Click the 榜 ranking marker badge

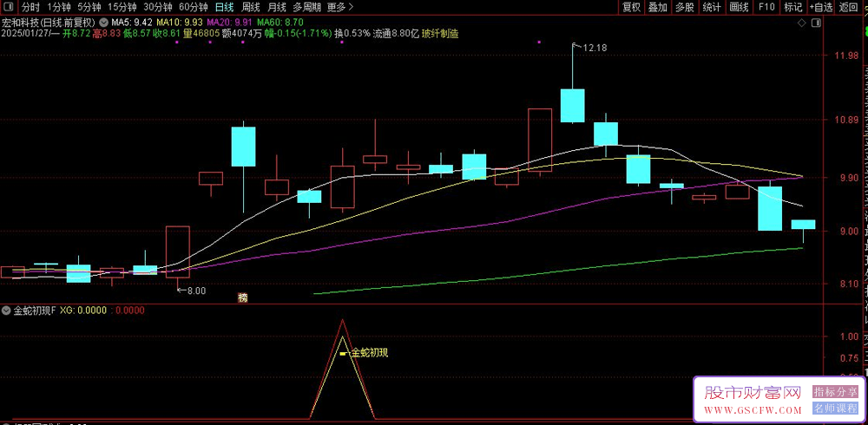[x=243, y=297]
